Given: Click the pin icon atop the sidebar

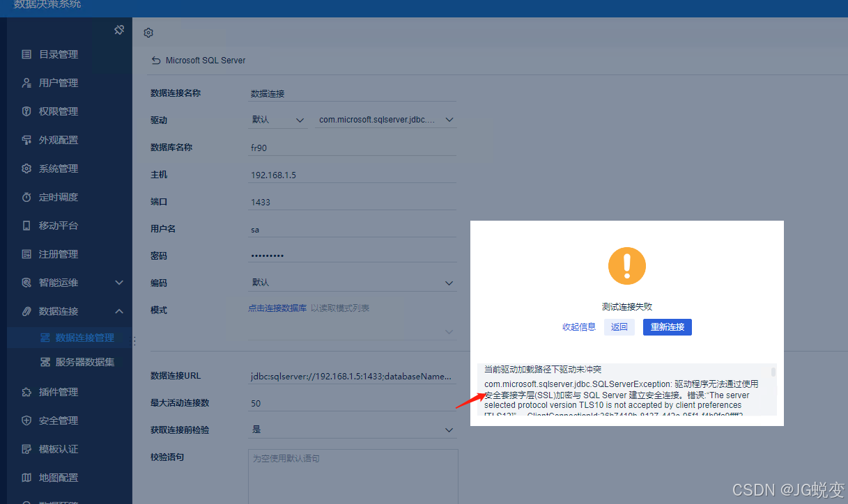Looking at the screenshot, I should pos(119,30).
